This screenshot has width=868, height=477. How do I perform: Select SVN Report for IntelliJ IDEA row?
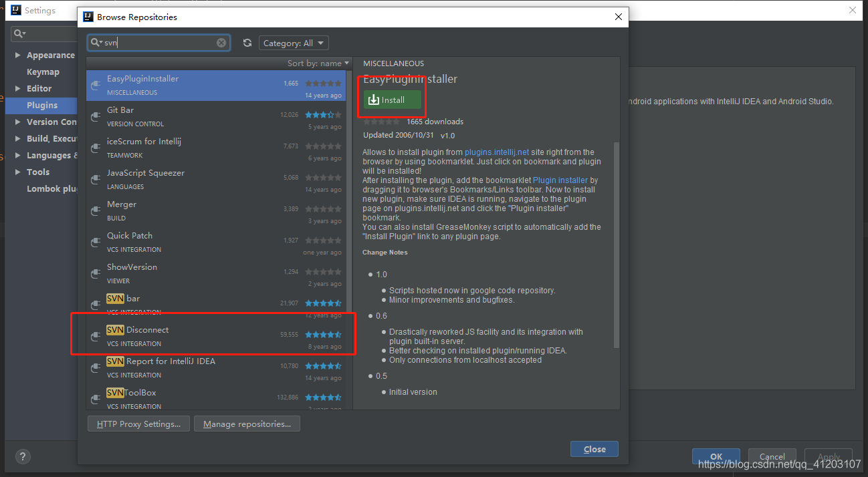pyautogui.click(x=216, y=367)
